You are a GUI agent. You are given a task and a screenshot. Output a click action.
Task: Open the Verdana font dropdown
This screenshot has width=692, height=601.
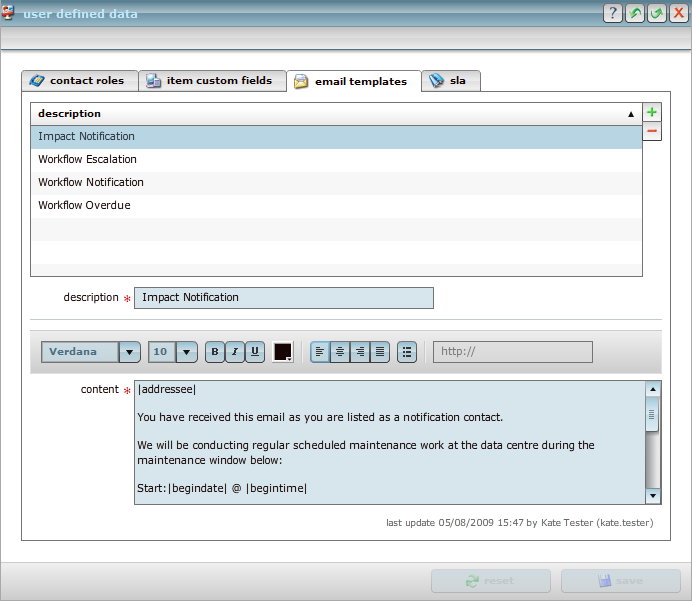(130, 352)
